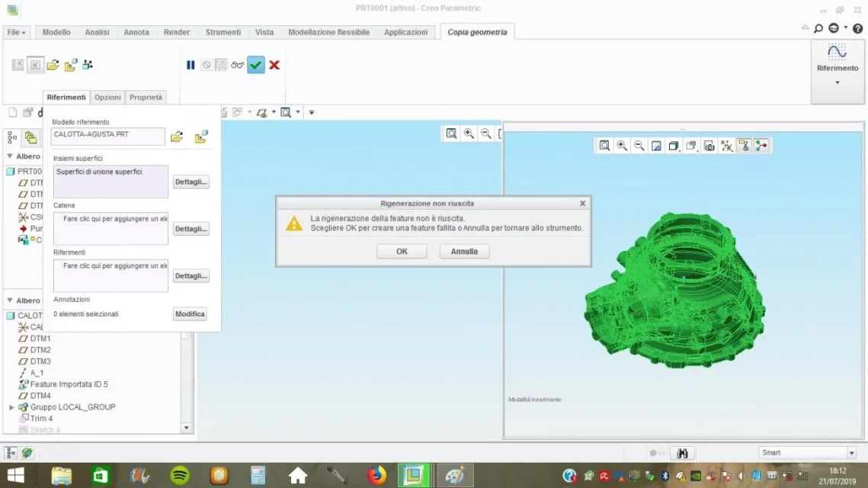
Task: Open Dettagli for Riferimenti collector
Action: pyautogui.click(x=191, y=276)
